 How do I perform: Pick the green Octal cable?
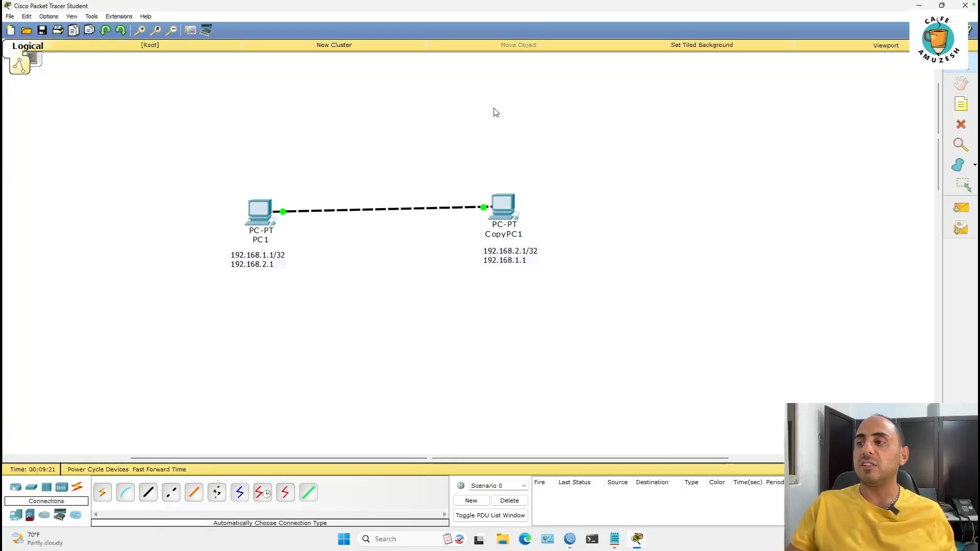coord(308,492)
